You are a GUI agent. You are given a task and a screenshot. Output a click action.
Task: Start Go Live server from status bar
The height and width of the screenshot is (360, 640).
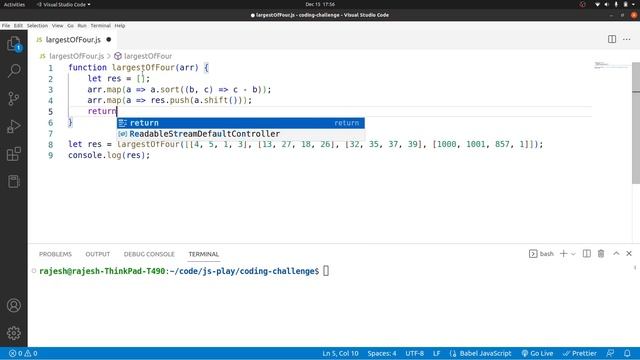click(537, 353)
